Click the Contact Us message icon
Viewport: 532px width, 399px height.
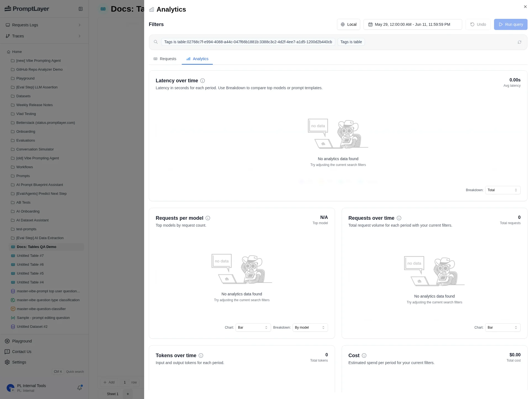pyautogui.click(x=7, y=352)
